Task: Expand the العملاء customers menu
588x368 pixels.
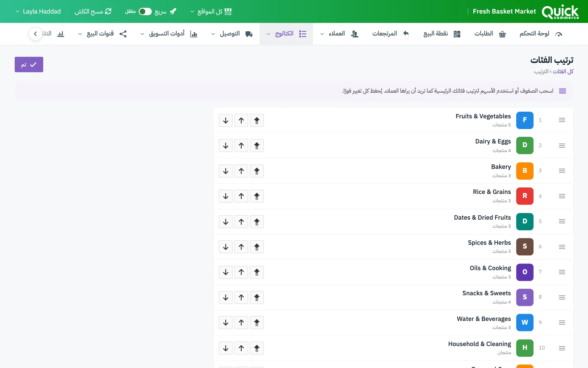Action: 339,34
